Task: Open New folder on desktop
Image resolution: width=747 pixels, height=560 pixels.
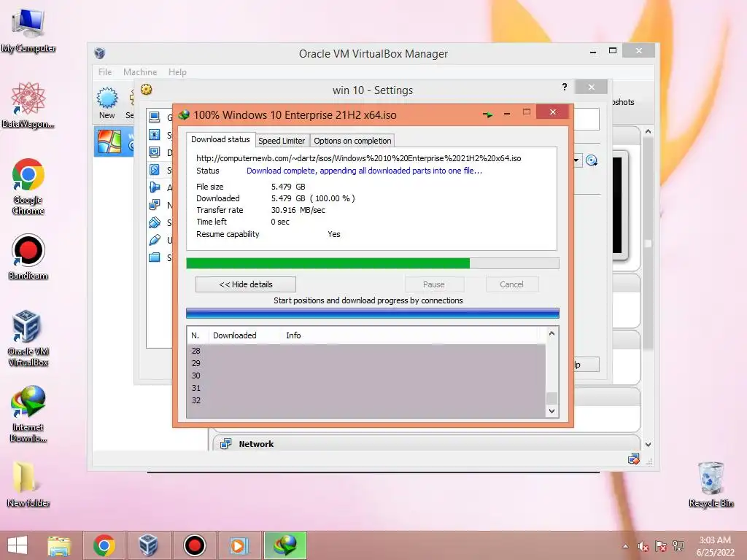Action: click(x=28, y=484)
